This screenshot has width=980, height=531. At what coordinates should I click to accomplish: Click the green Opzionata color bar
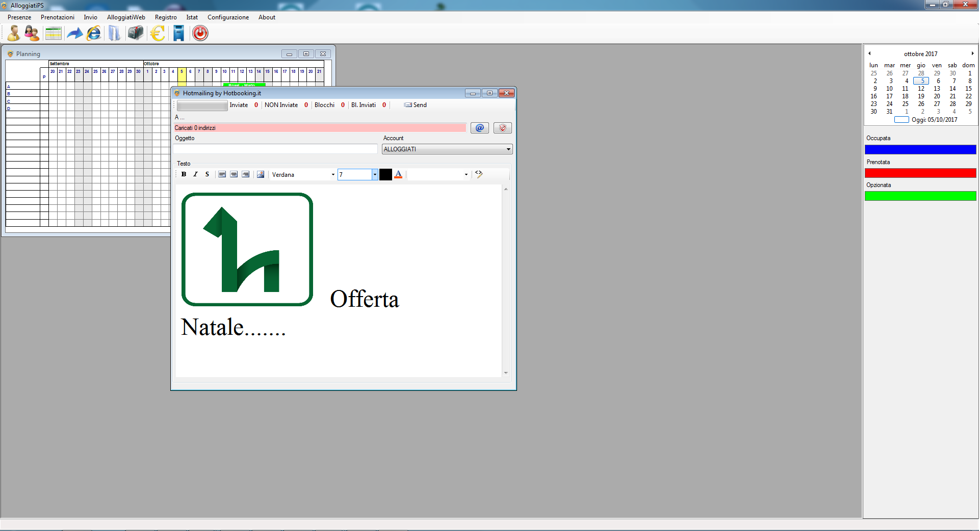coord(920,196)
